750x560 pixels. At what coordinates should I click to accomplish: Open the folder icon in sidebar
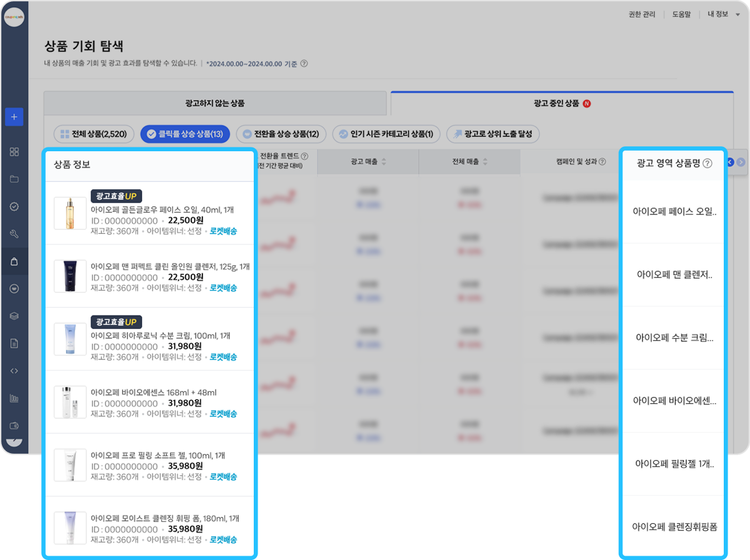[14, 179]
